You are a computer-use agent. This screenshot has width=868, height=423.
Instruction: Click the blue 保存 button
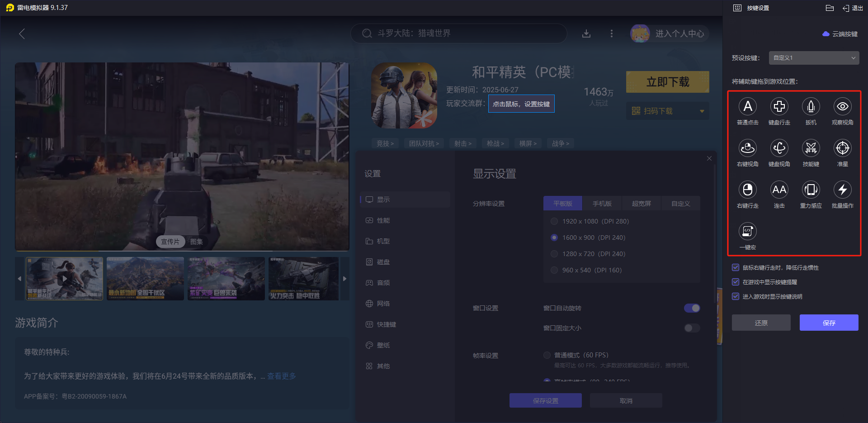(x=829, y=323)
